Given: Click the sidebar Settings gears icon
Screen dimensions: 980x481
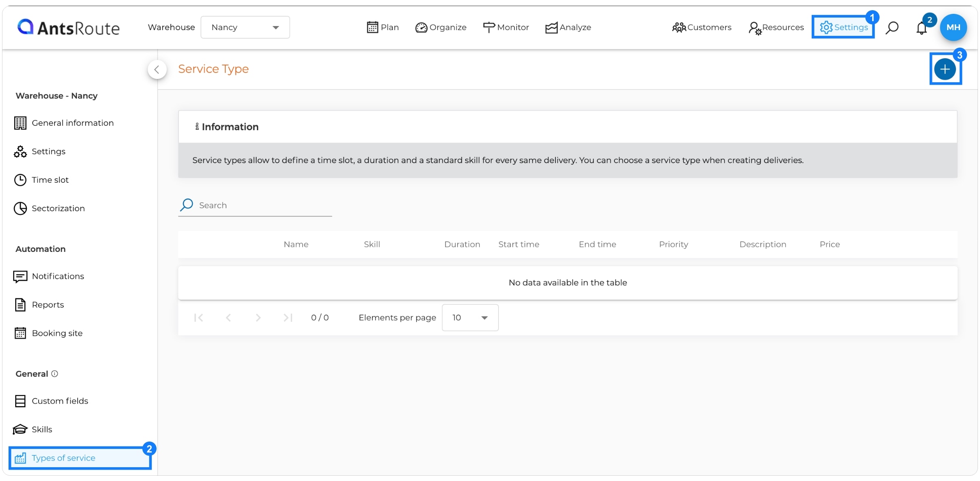Looking at the screenshot, I should [20, 151].
